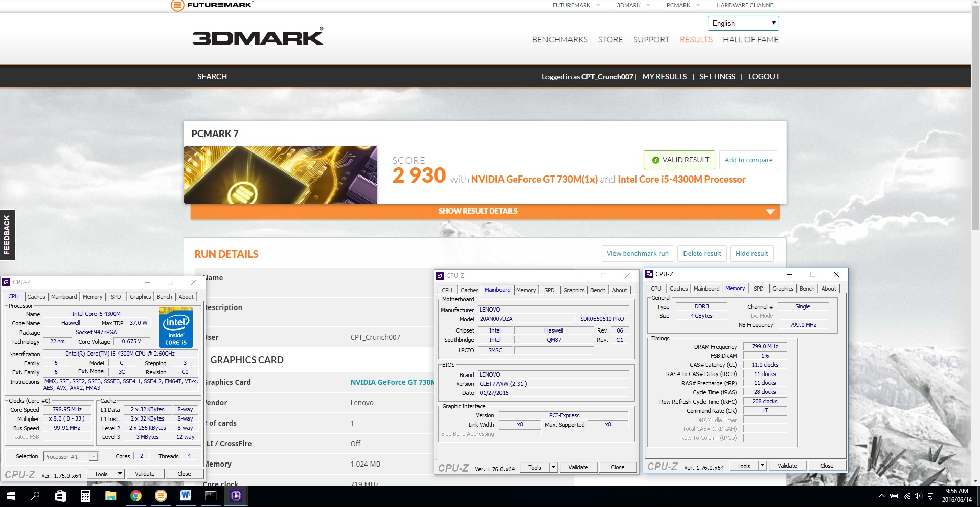The width and height of the screenshot is (980, 507).
Task: Open Tools dropdown arrow in Memory window
Action: click(x=762, y=466)
